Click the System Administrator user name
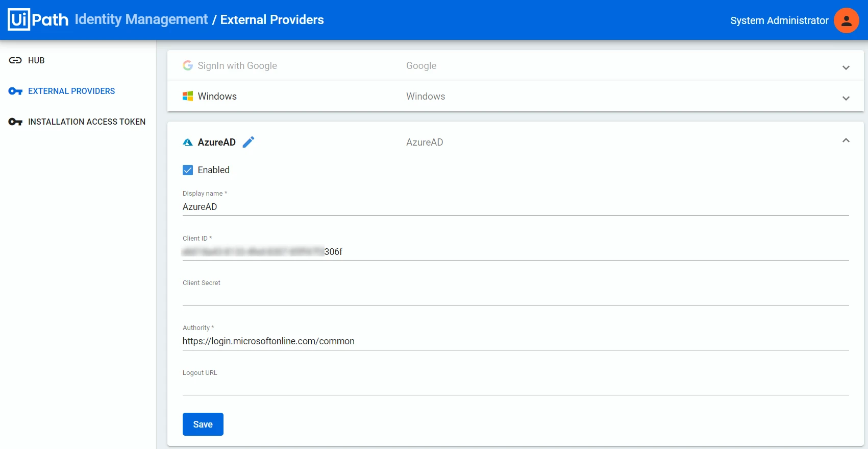868x449 pixels. (779, 20)
